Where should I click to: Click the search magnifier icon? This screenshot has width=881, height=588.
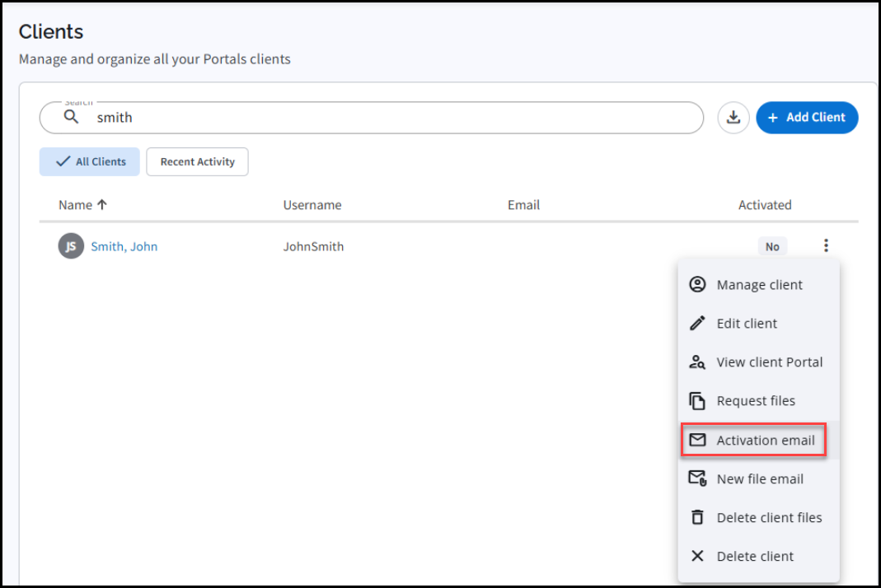point(72,118)
